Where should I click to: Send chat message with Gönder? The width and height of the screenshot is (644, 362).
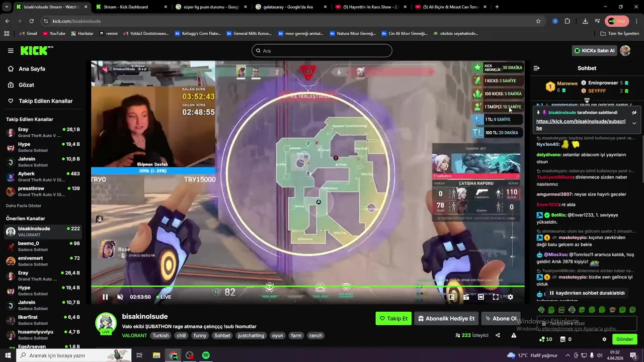(625, 339)
